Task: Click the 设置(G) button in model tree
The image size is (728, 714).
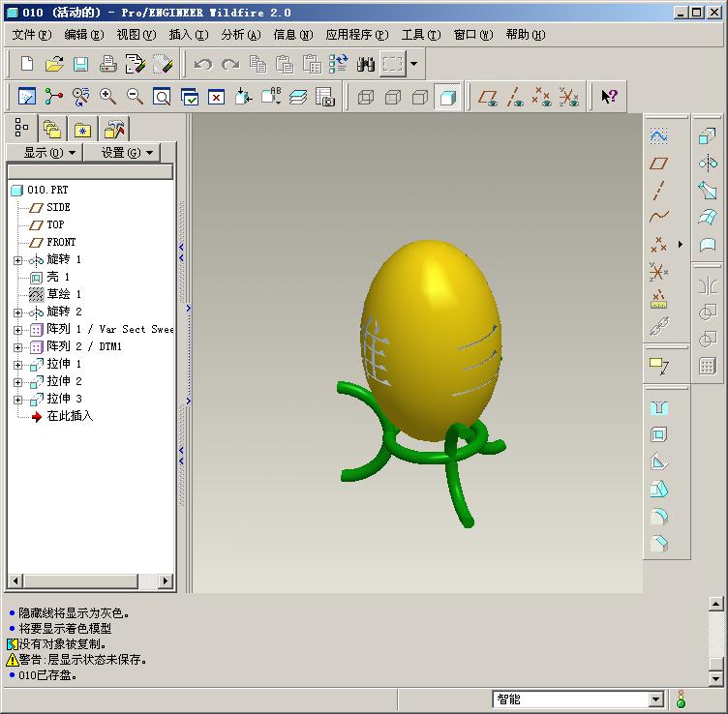Action: (122, 153)
